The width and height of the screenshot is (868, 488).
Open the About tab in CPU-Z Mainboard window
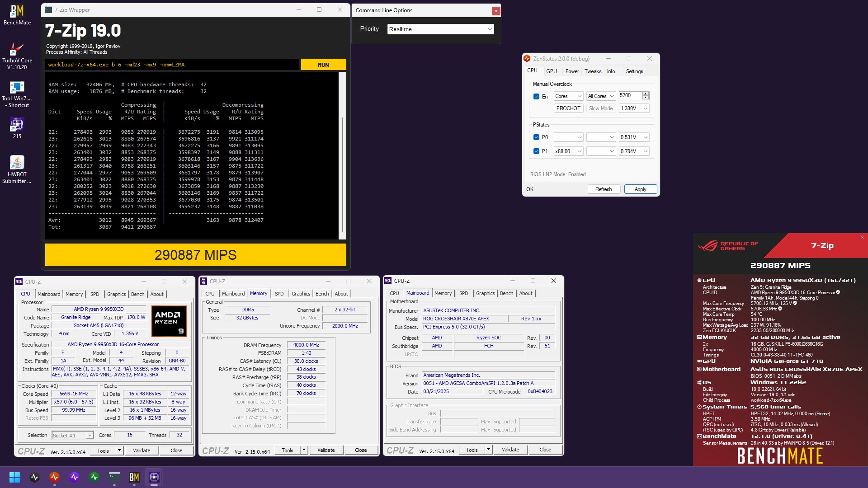525,293
